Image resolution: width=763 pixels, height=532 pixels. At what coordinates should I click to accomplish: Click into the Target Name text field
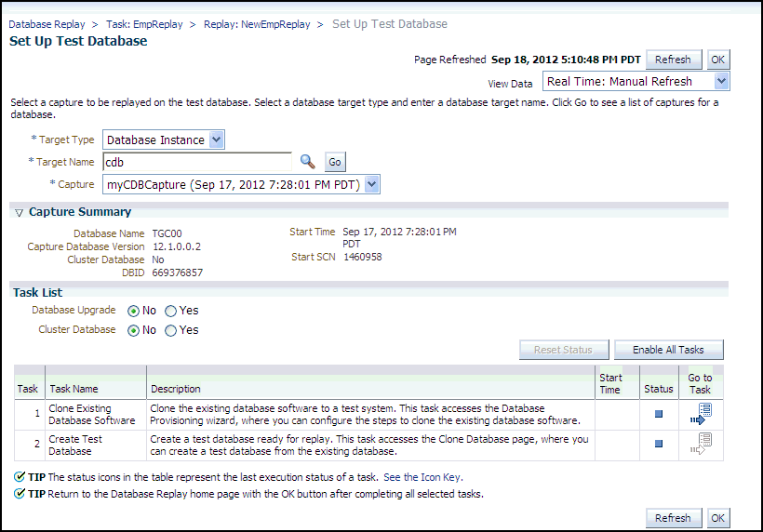tap(195, 162)
